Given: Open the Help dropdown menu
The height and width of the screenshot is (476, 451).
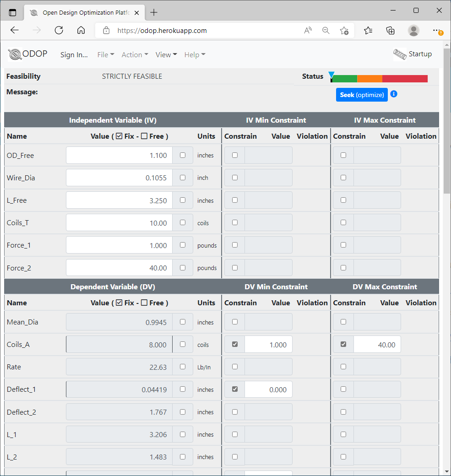Looking at the screenshot, I should point(194,54).
